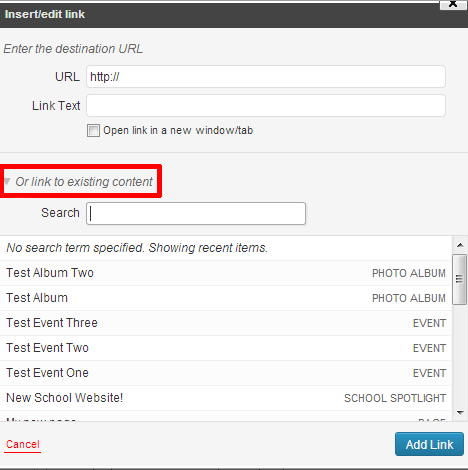Click the SCHOOL SPOTLIGHT type label
This screenshot has height=470, width=468.
(x=395, y=398)
